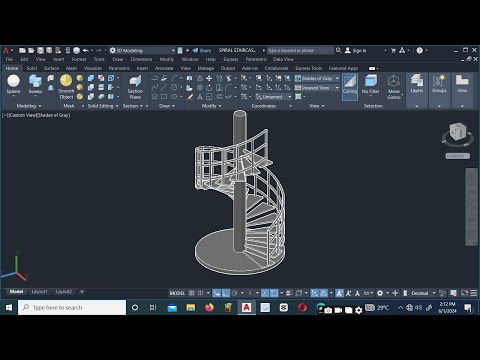
Task: Click the Smooth Object mesh tool
Action: (66, 87)
